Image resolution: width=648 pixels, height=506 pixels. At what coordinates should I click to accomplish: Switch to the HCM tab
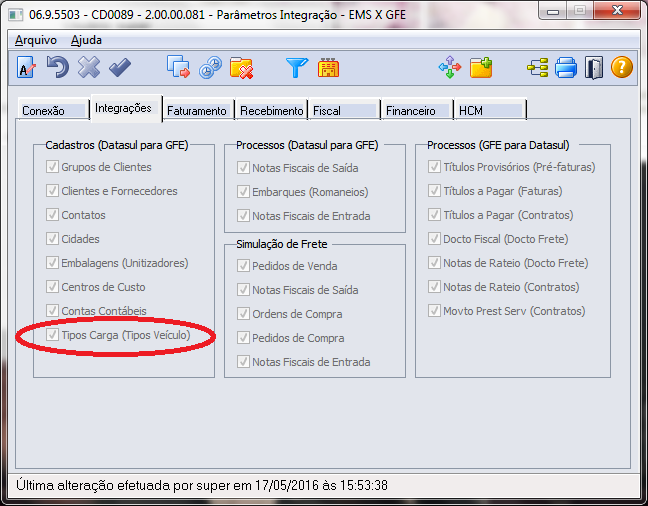point(490,110)
